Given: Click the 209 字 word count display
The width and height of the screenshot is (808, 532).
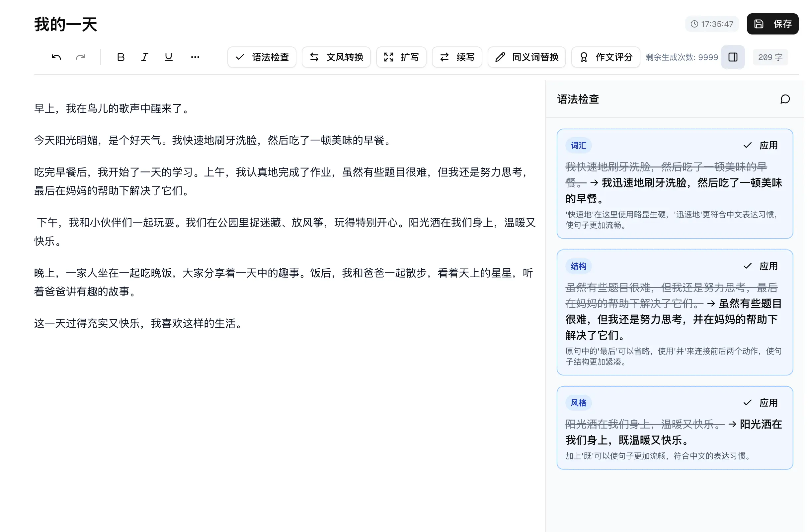Looking at the screenshot, I should [770, 57].
